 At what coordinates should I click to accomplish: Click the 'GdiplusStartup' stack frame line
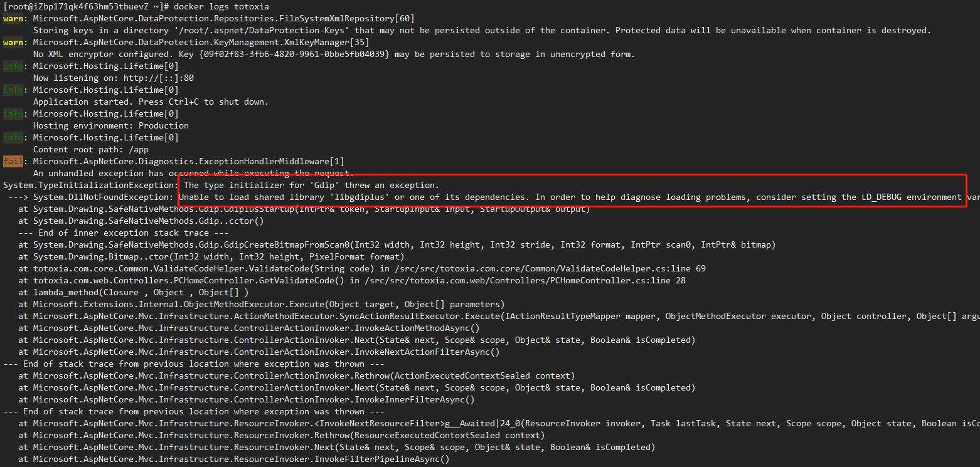pyautogui.click(x=304, y=209)
